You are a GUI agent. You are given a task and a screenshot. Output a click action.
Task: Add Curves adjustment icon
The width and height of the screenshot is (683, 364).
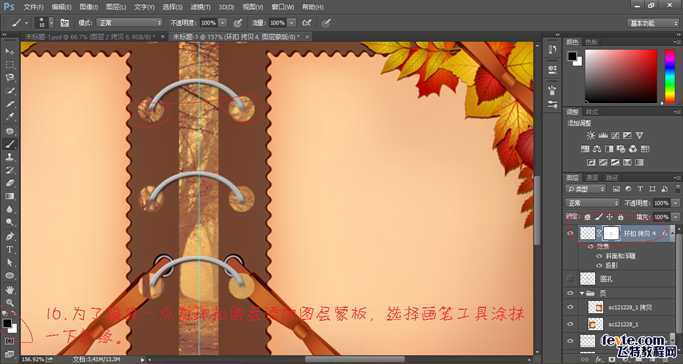tap(615, 135)
